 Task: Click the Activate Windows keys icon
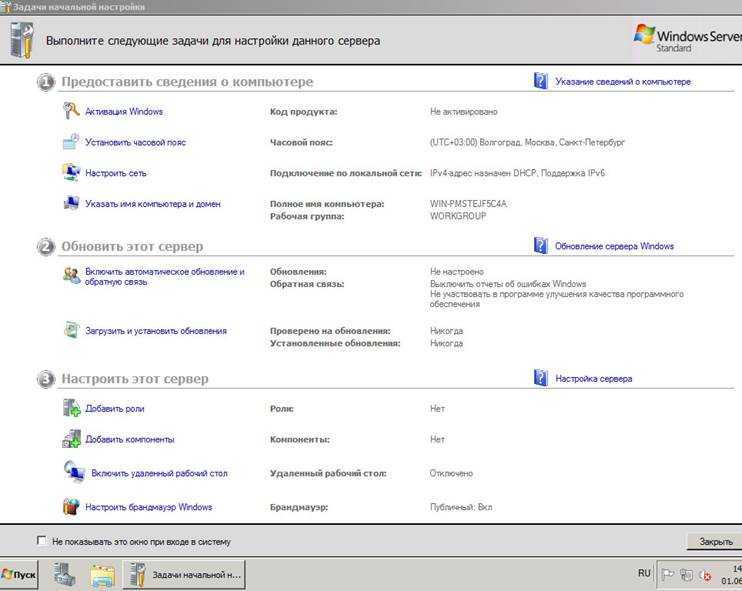71,111
